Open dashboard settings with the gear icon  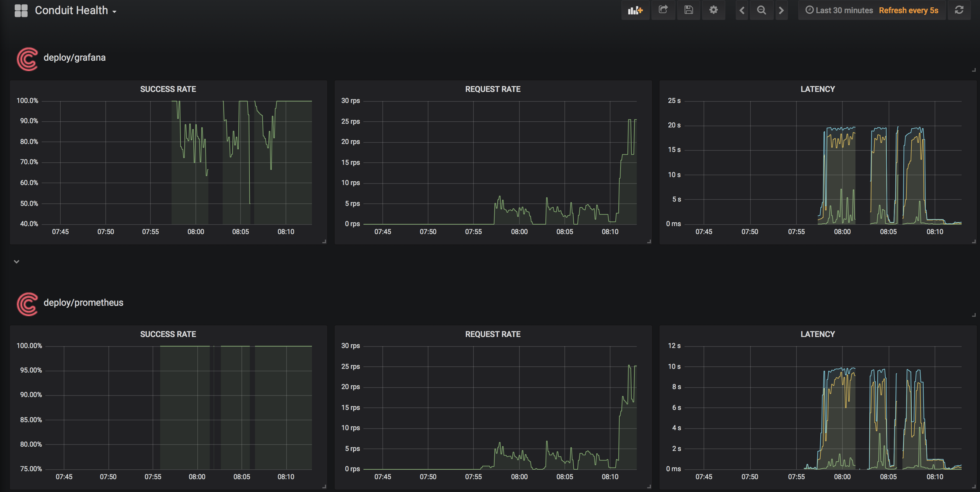714,10
